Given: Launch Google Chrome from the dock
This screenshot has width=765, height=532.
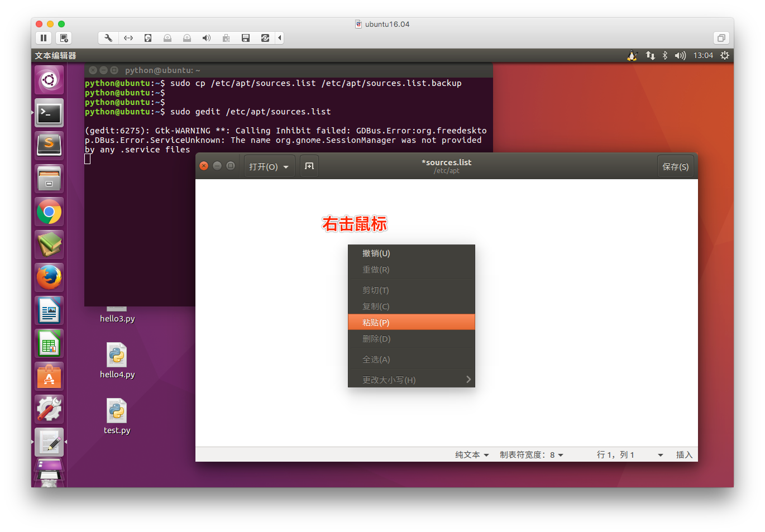Looking at the screenshot, I should pyautogui.click(x=49, y=212).
